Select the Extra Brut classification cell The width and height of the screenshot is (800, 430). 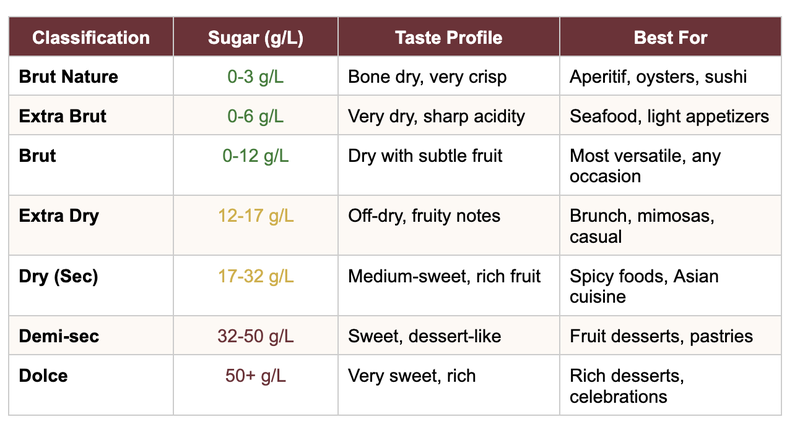62,116
